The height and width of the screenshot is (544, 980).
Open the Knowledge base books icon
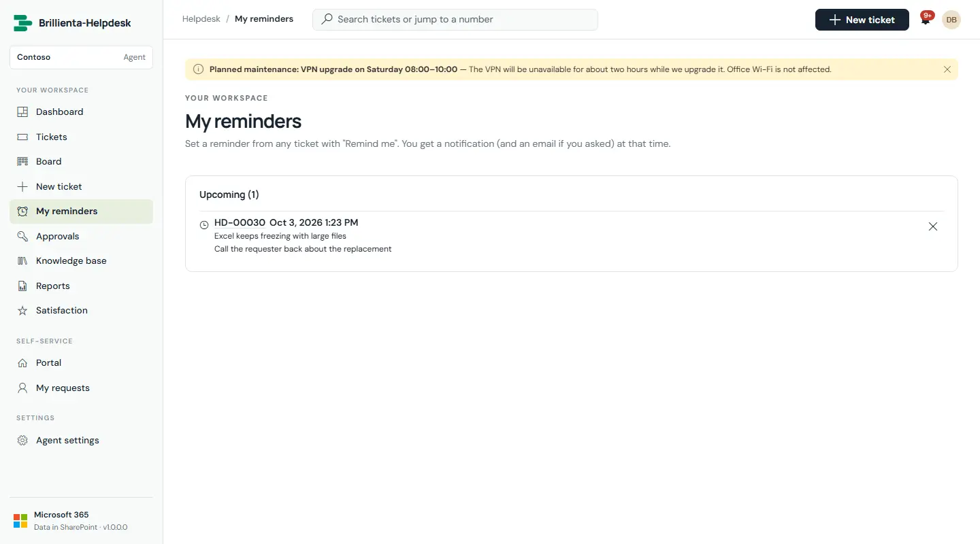tap(22, 260)
